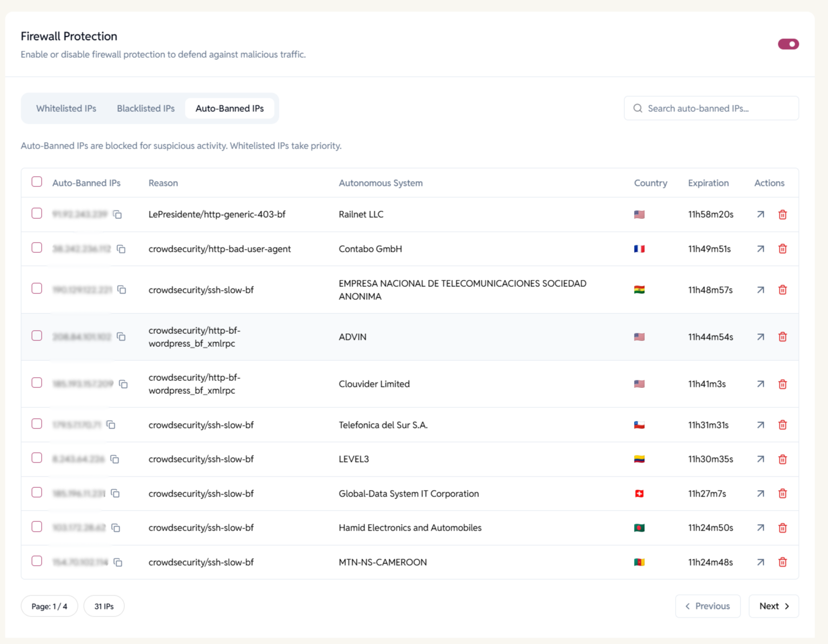Switch to the Whitelisted IPs tab

click(66, 108)
